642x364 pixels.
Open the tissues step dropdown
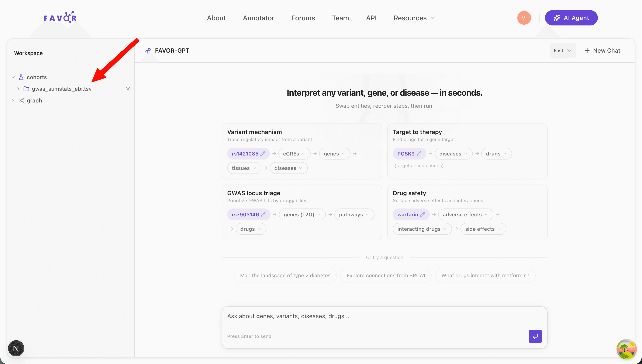point(244,168)
